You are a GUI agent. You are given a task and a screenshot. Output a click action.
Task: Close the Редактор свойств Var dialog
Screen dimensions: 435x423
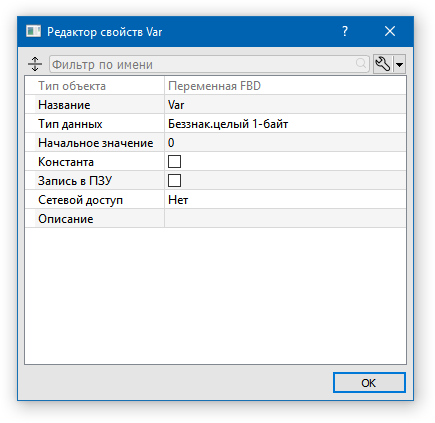(390, 31)
